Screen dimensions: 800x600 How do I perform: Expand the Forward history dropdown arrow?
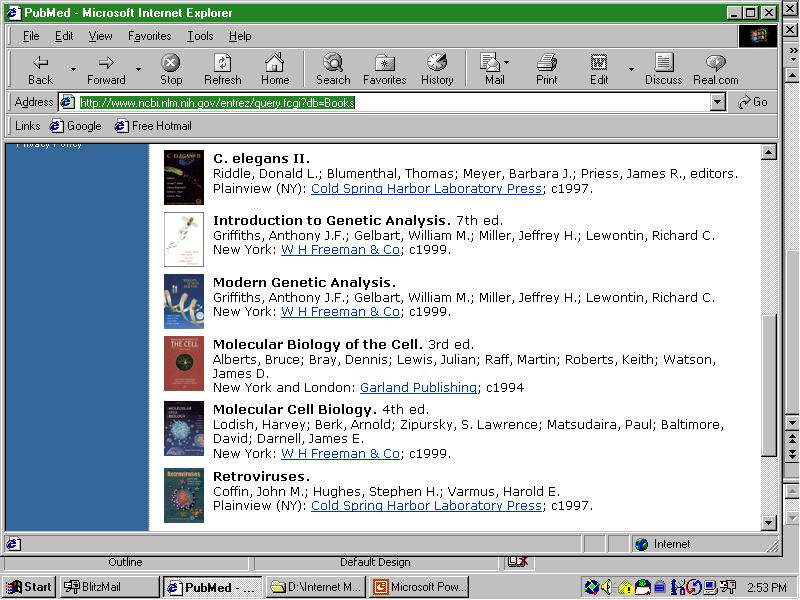tap(138, 69)
